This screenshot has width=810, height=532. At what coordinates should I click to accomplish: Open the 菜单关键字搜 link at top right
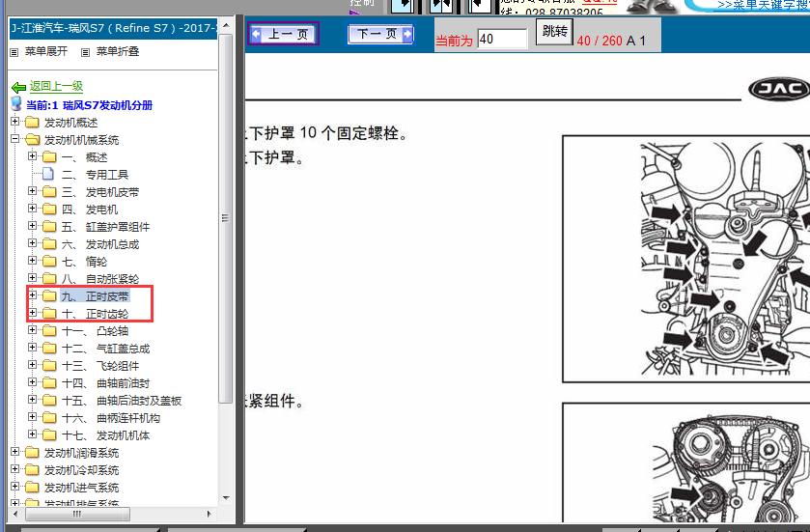coord(764,5)
